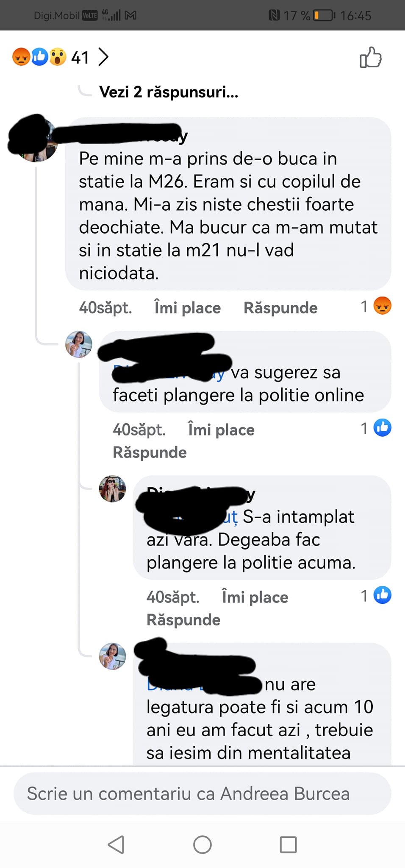Tap the 'Scrie un comentariu' input field
The height and width of the screenshot is (868, 405).
click(x=202, y=793)
